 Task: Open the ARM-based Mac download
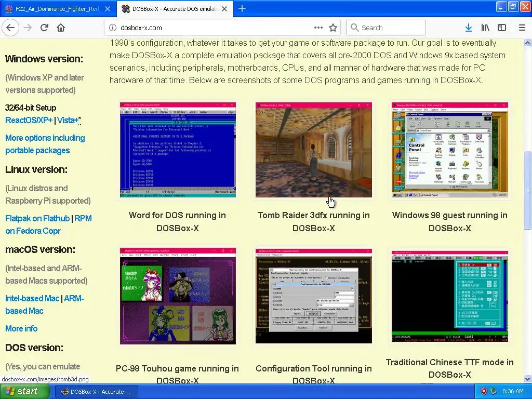point(73,299)
